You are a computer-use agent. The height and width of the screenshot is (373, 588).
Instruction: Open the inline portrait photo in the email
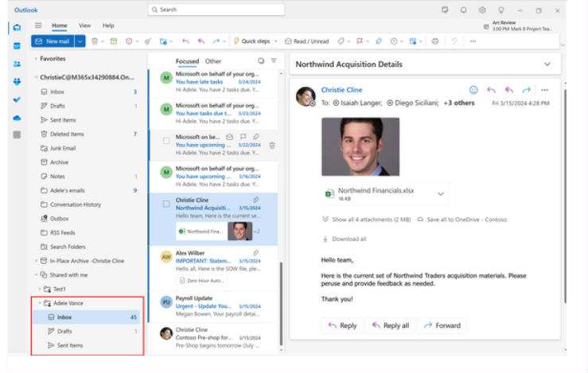click(x=360, y=146)
